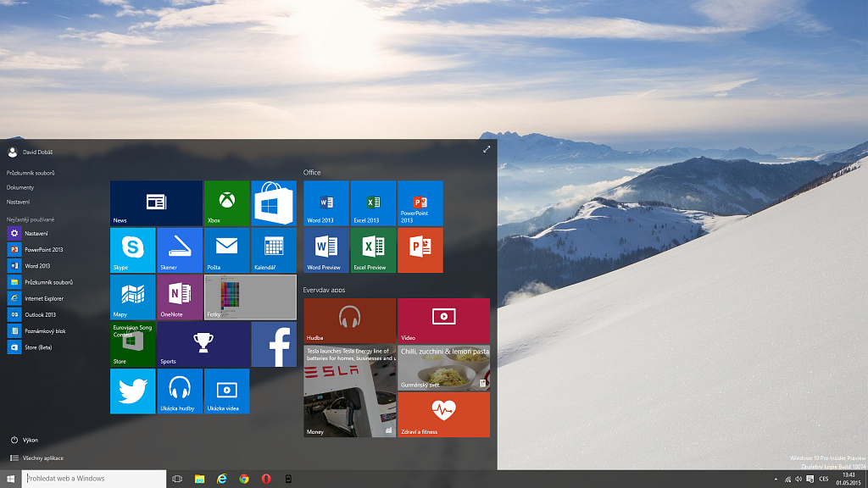Screen dimensions: 868x488
Task: Open the Ukázka videa tile
Action: pyautogui.click(x=226, y=391)
